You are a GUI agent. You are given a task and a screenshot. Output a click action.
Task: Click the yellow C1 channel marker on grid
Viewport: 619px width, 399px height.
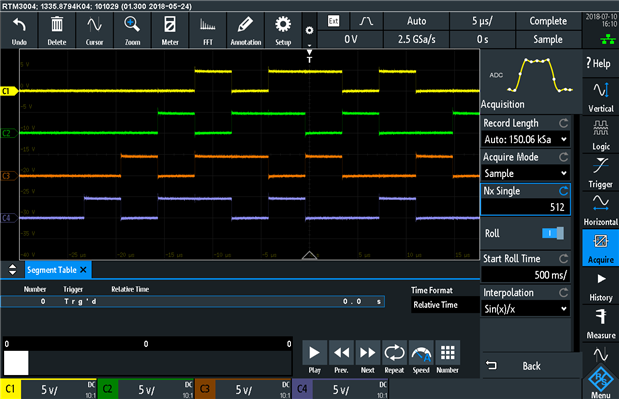point(9,91)
